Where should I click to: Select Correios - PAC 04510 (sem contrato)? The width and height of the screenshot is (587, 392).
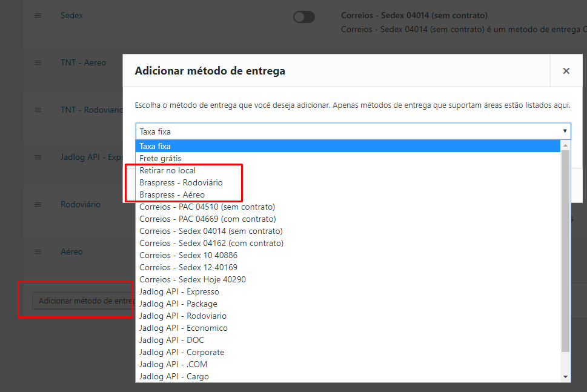click(207, 207)
